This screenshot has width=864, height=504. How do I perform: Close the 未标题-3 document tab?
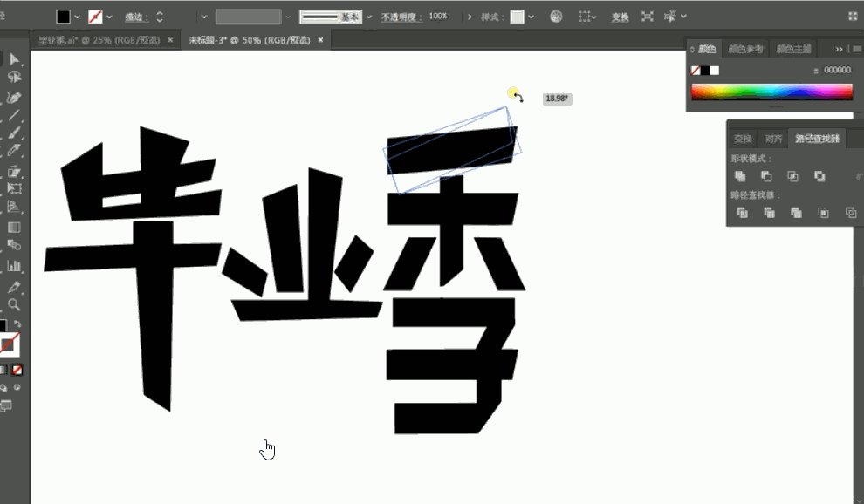click(320, 40)
